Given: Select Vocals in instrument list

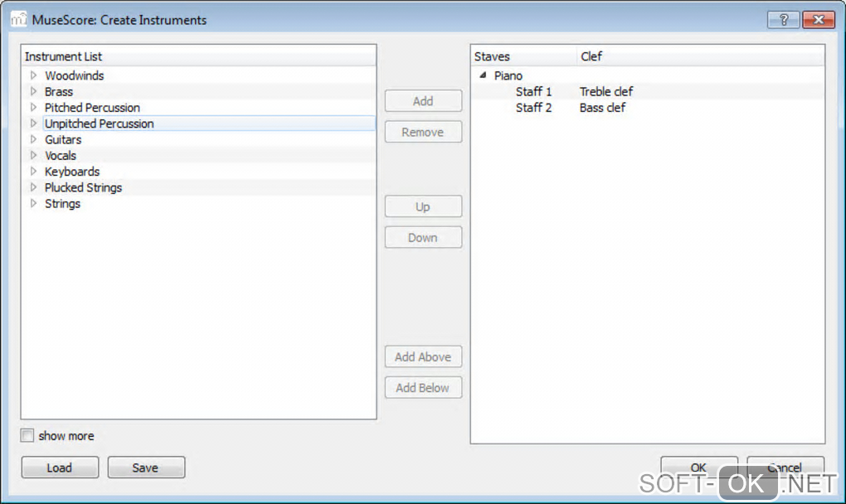Looking at the screenshot, I should 61,155.
